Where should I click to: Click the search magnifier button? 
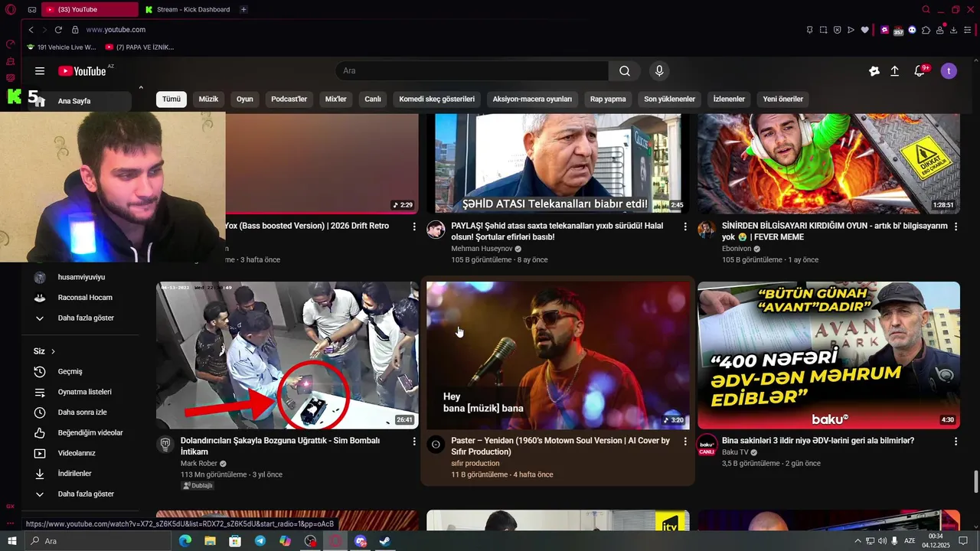(625, 71)
